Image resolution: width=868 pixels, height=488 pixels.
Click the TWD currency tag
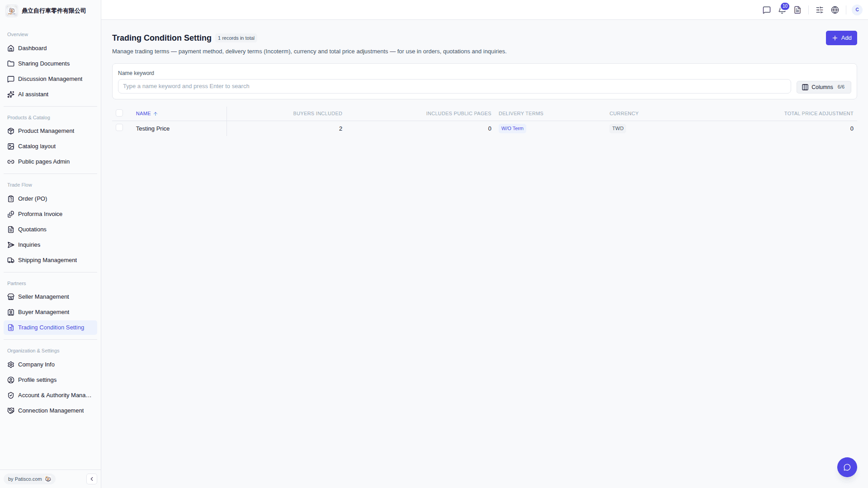click(x=618, y=128)
